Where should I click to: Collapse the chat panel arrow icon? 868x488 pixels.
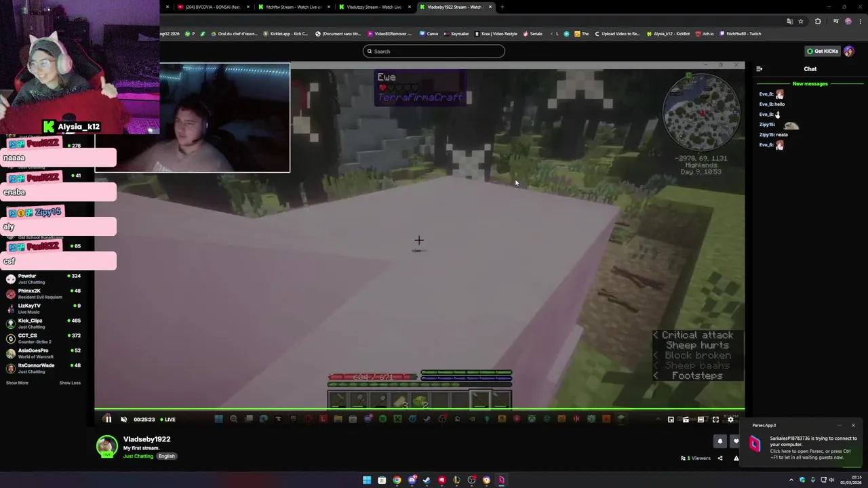pyautogui.click(x=759, y=69)
